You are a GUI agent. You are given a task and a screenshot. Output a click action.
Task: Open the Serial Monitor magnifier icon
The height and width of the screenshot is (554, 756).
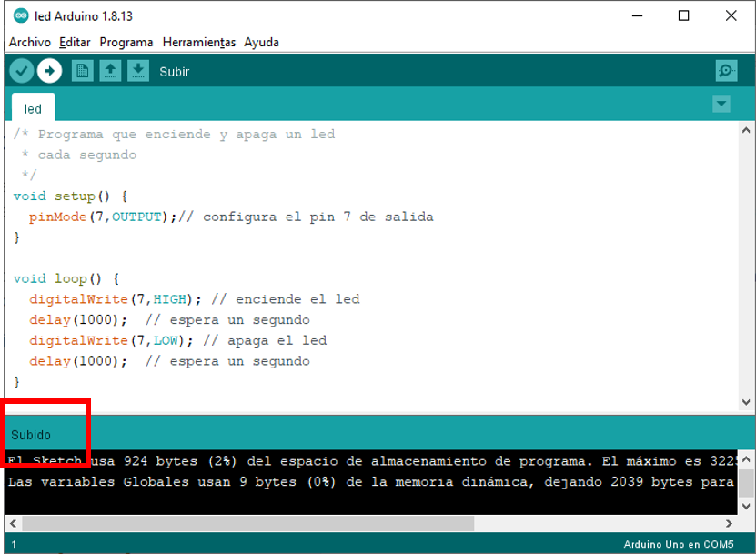point(725,71)
